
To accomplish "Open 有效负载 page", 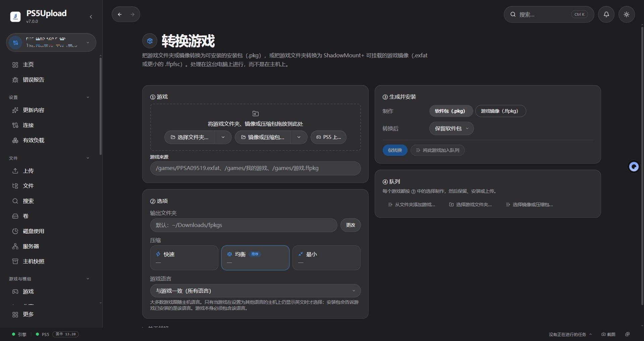I will 51,140.
